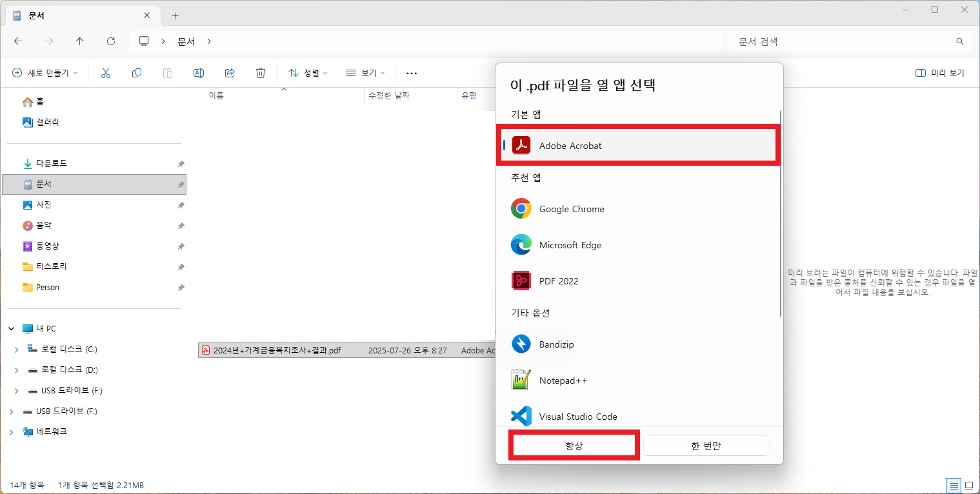
Task: Choose Google Chrome to open the PDF
Action: pos(639,209)
